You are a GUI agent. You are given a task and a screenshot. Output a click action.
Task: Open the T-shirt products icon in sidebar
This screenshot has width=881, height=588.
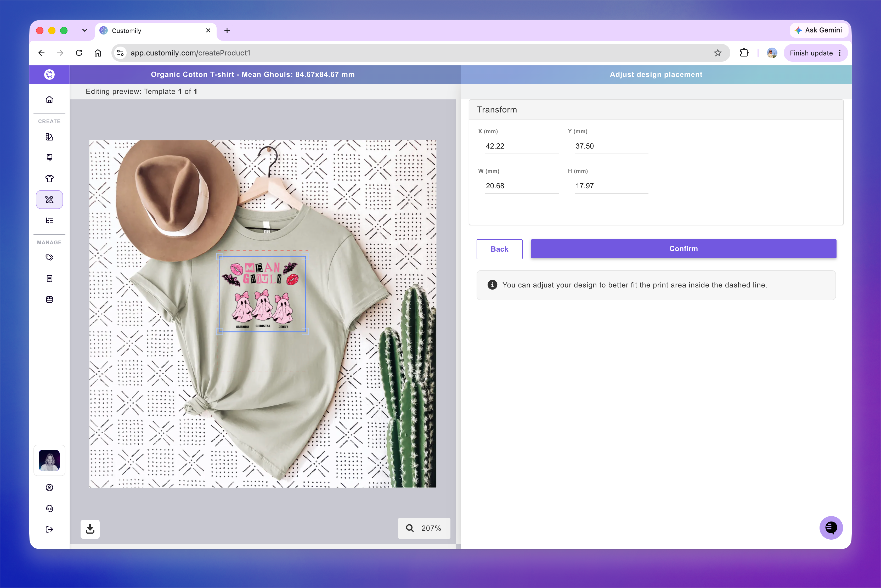(x=49, y=178)
